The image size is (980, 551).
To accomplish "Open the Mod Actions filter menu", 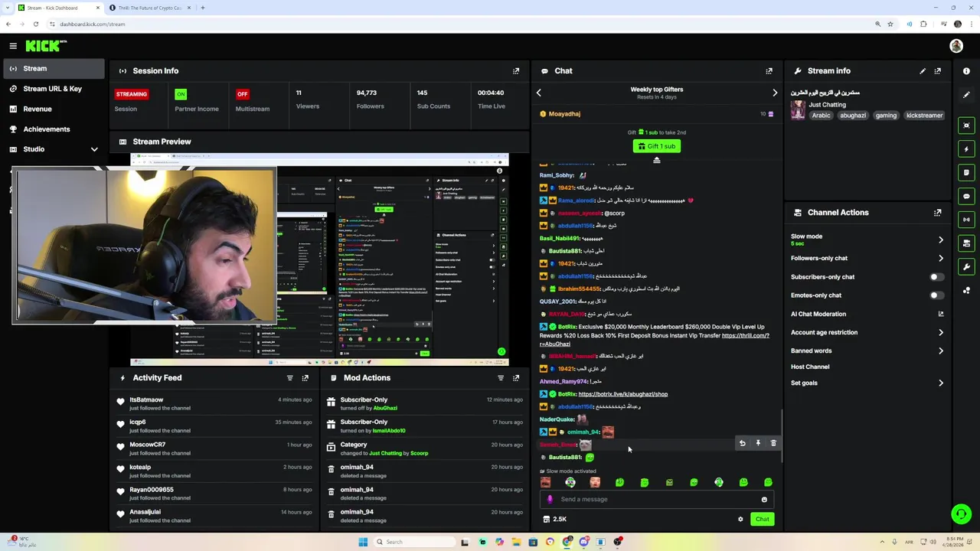I will pos(501,378).
